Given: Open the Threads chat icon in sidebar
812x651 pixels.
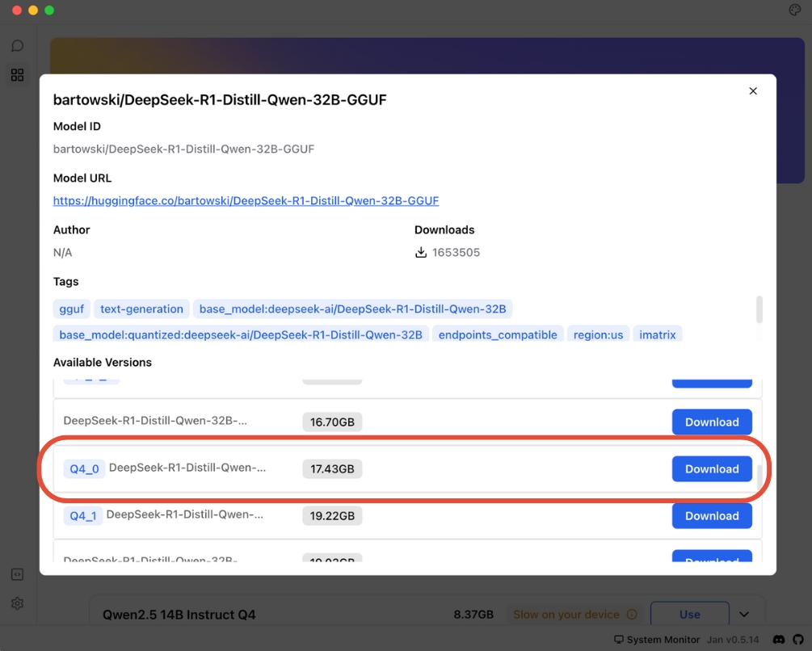Looking at the screenshot, I should (17, 46).
